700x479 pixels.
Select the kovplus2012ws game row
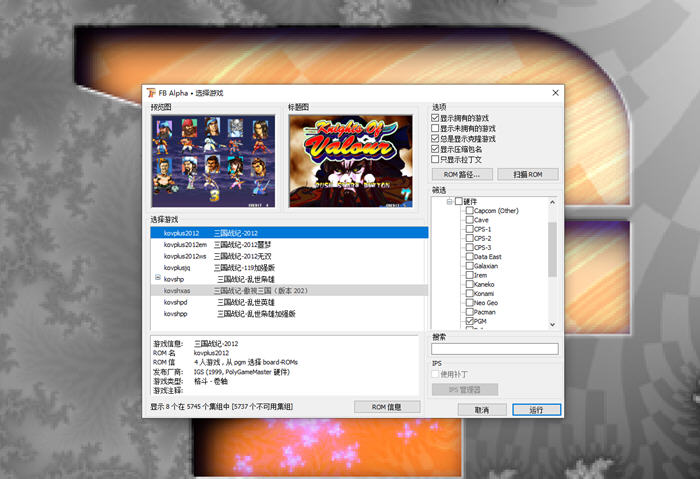[289, 256]
